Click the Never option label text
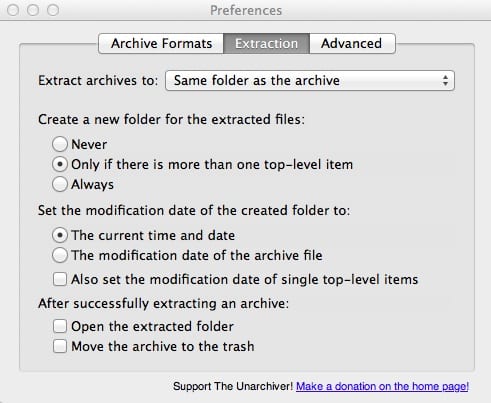This screenshot has height=403, width=491. [x=89, y=145]
